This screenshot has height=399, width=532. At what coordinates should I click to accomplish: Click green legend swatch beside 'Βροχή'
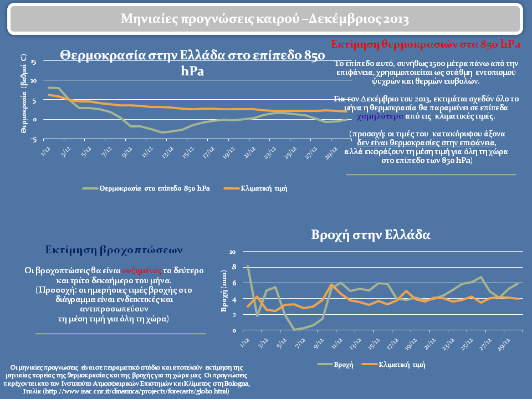click(325, 365)
